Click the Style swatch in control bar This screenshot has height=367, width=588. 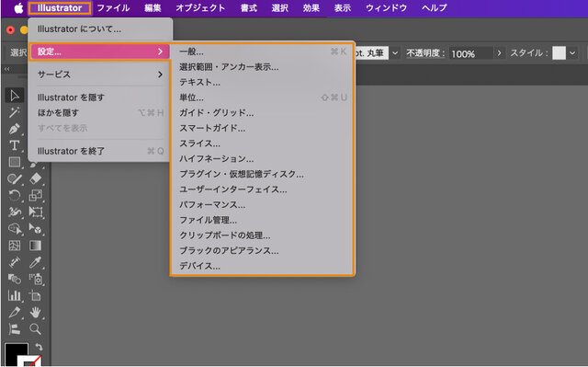pos(559,53)
